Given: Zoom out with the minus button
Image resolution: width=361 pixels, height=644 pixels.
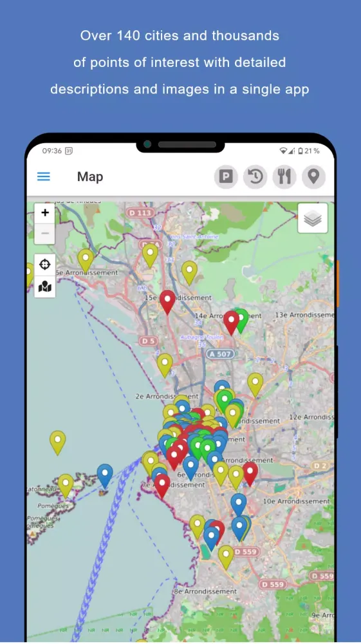Looking at the screenshot, I should 44,234.
